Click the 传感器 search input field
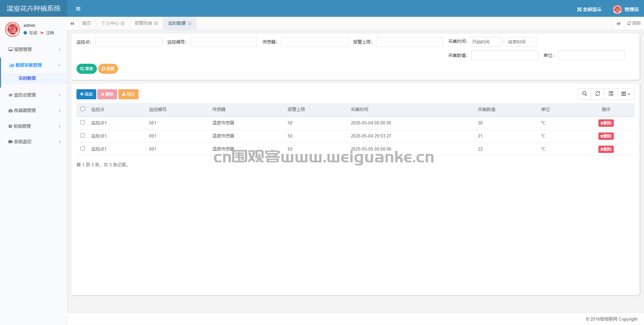Image resolution: width=644 pixels, height=325 pixels. (x=315, y=42)
